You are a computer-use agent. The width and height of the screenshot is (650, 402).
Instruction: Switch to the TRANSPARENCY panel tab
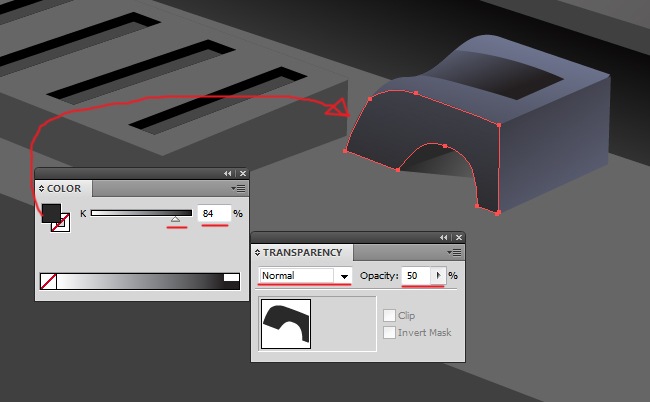pyautogui.click(x=302, y=252)
